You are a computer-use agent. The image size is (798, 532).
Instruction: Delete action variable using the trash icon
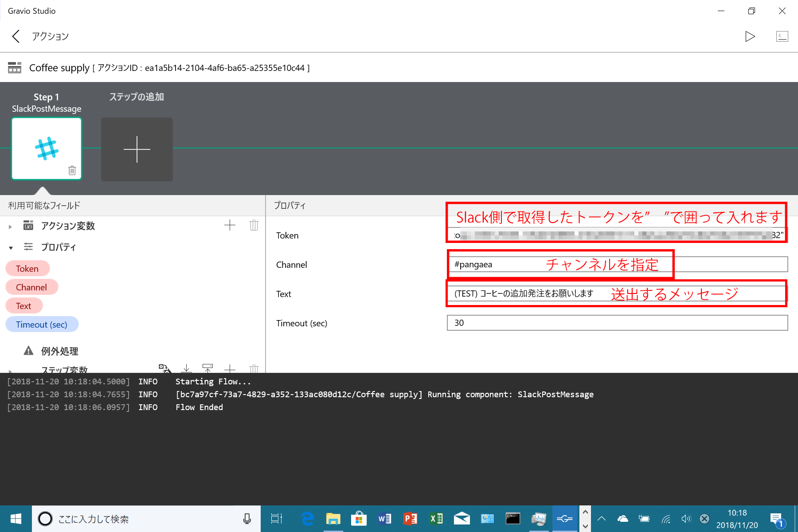tap(254, 225)
